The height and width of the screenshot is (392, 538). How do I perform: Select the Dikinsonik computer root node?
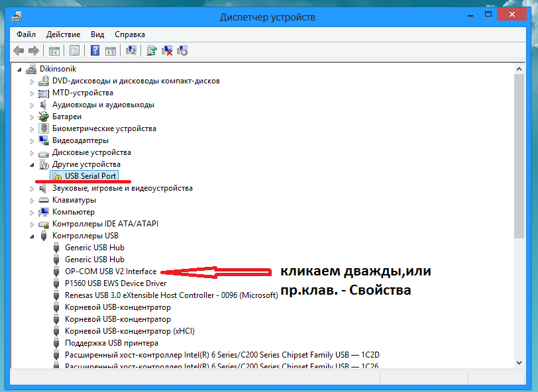[58, 69]
